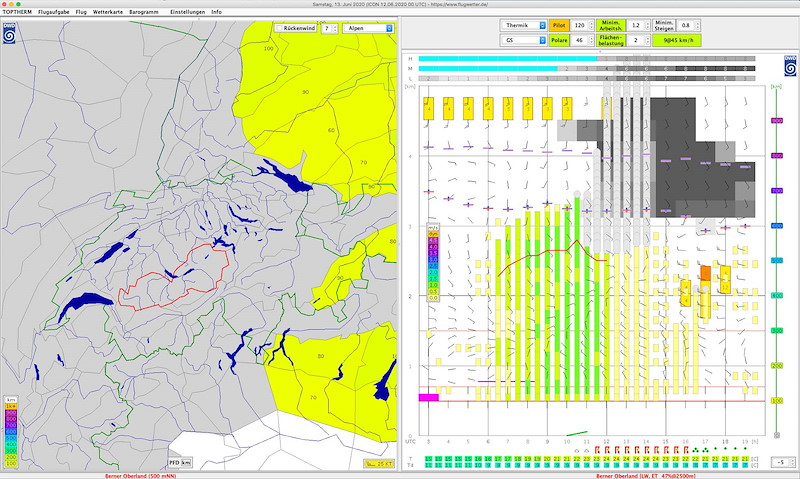
Task: Select the 100 swatch in the map legend
Action: [x=11, y=463]
